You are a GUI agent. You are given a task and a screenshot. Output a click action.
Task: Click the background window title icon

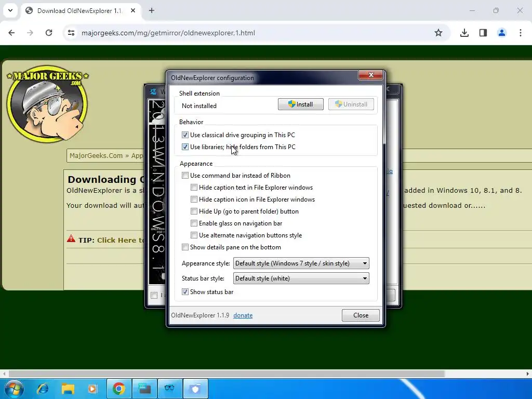pyautogui.click(x=153, y=91)
